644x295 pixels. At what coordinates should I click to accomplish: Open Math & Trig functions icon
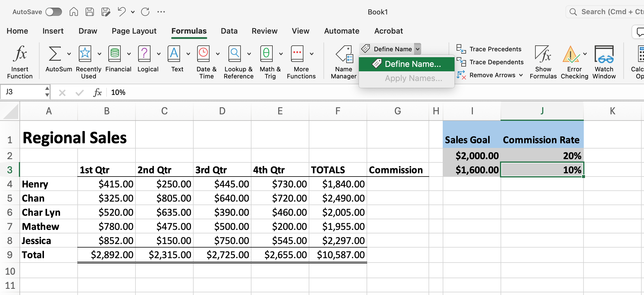(x=266, y=54)
